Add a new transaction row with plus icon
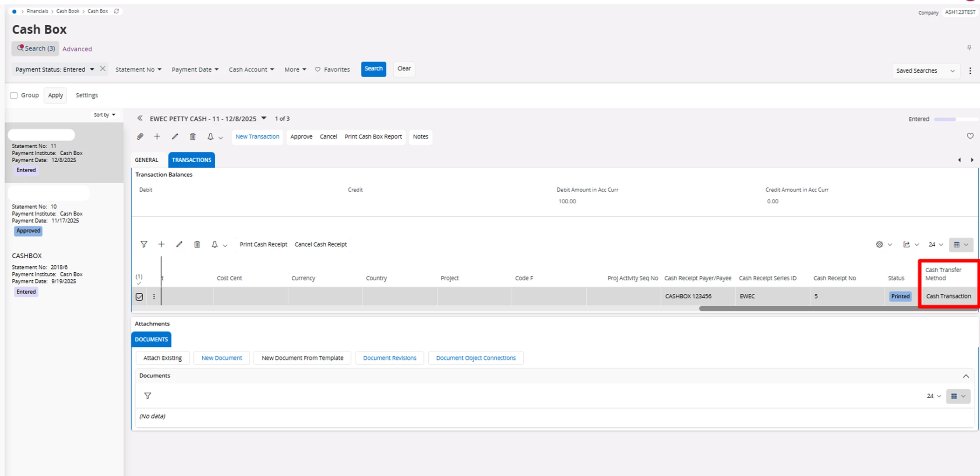Viewport: 980px width, 476px height. click(x=161, y=244)
